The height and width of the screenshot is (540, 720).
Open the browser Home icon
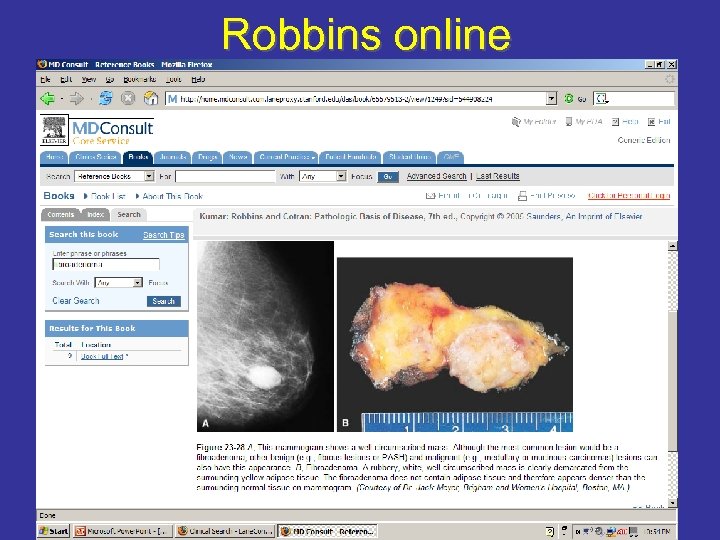tap(151, 98)
